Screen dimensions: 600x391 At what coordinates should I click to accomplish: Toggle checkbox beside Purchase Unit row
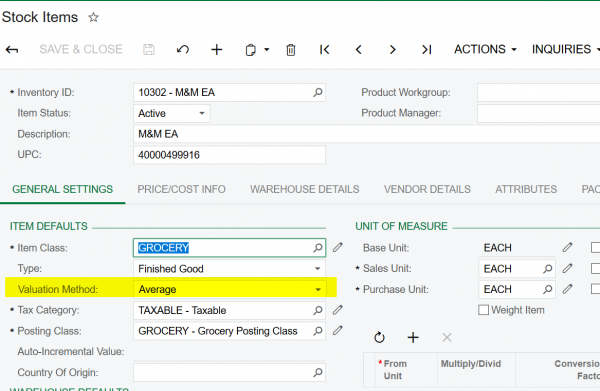(x=595, y=289)
